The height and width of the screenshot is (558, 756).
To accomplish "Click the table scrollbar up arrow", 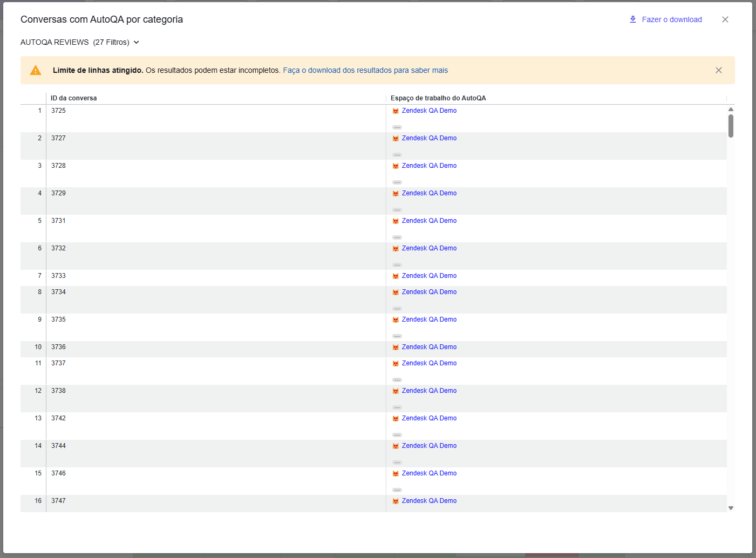I will (x=731, y=110).
